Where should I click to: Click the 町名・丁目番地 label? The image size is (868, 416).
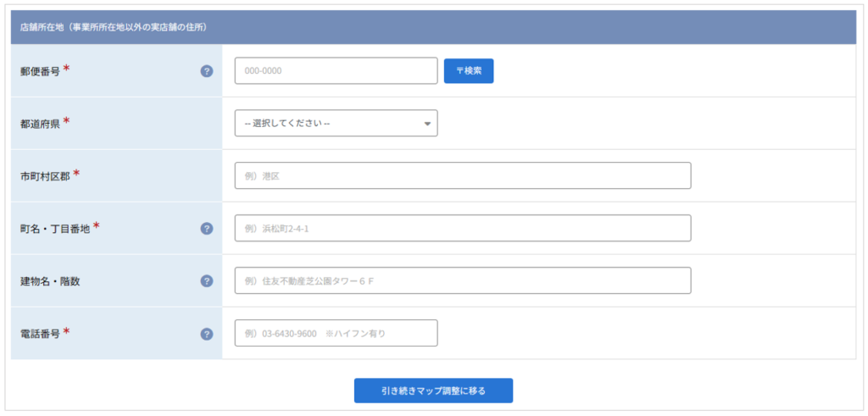[55, 229]
